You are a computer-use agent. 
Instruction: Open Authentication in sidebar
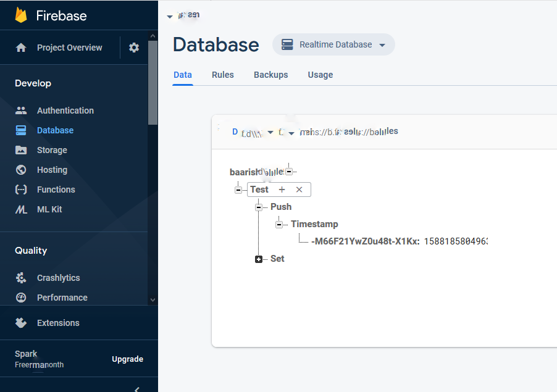65,111
